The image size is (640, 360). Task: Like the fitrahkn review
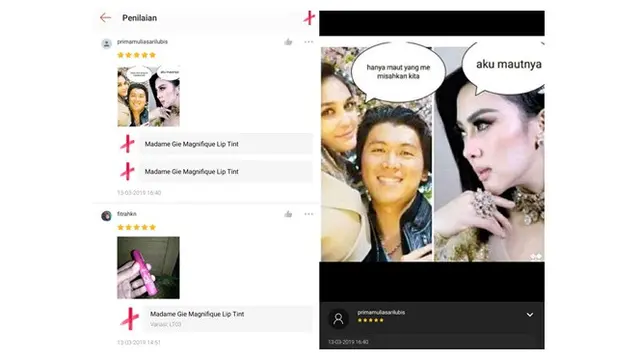pos(288,214)
